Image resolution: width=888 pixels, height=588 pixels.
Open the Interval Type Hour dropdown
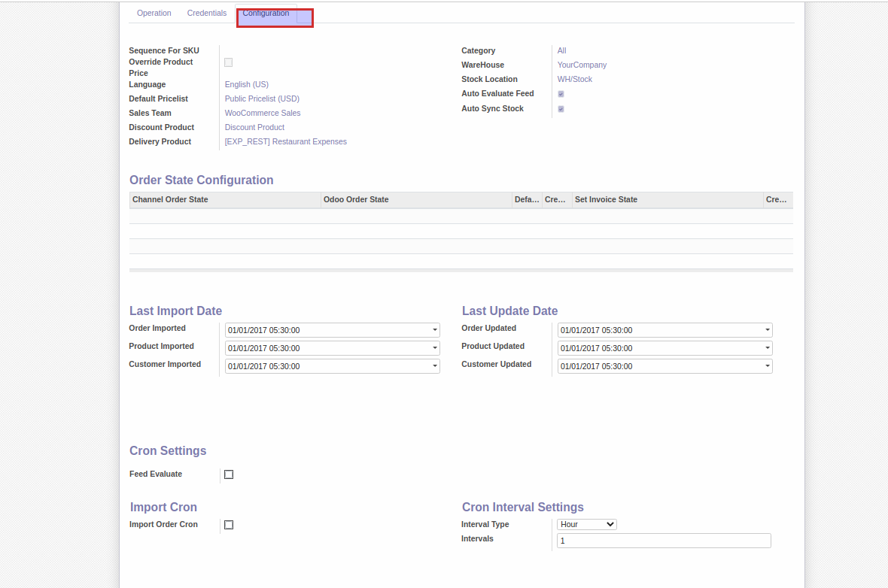point(587,525)
